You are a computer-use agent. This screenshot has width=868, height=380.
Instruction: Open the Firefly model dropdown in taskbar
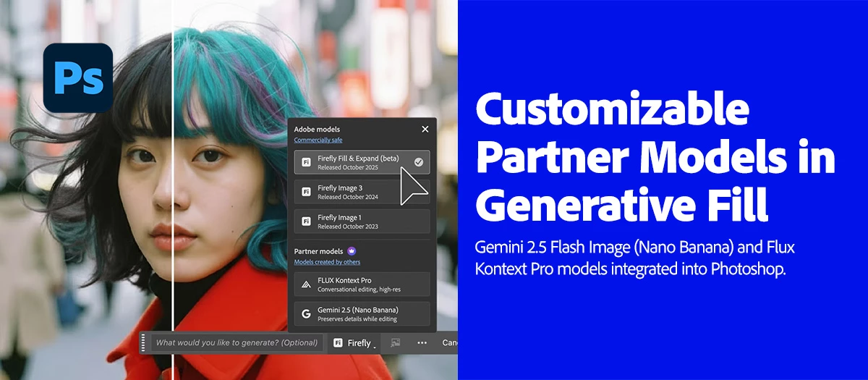(x=355, y=343)
